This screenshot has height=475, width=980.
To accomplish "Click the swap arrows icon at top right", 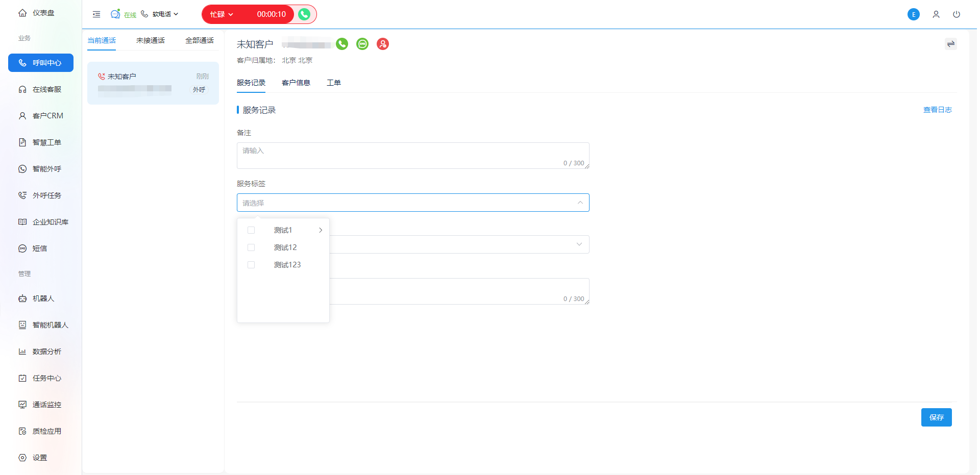I will click(951, 44).
